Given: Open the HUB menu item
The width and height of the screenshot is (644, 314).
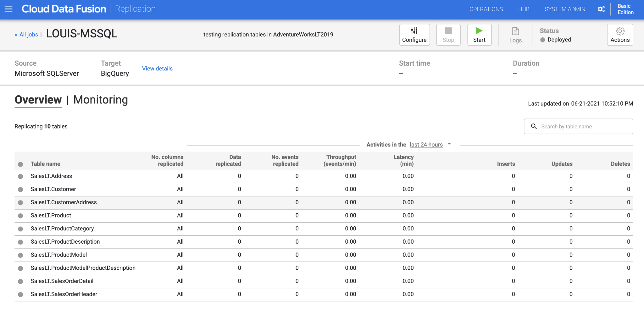Looking at the screenshot, I should coord(524,9).
